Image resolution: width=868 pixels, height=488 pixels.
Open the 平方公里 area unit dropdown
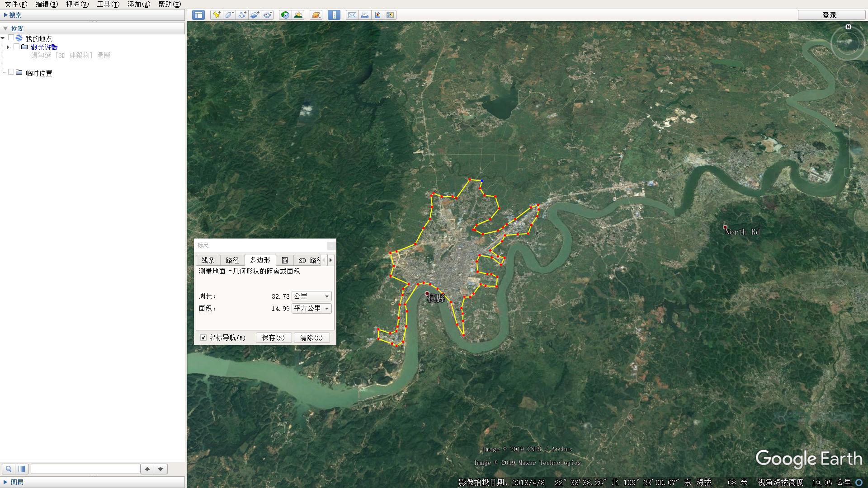[x=311, y=309]
